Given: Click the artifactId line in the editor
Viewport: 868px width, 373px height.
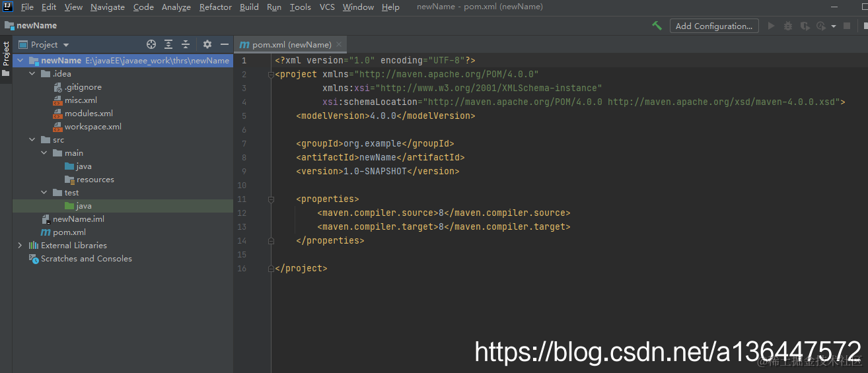Looking at the screenshot, I should (380, 157).
